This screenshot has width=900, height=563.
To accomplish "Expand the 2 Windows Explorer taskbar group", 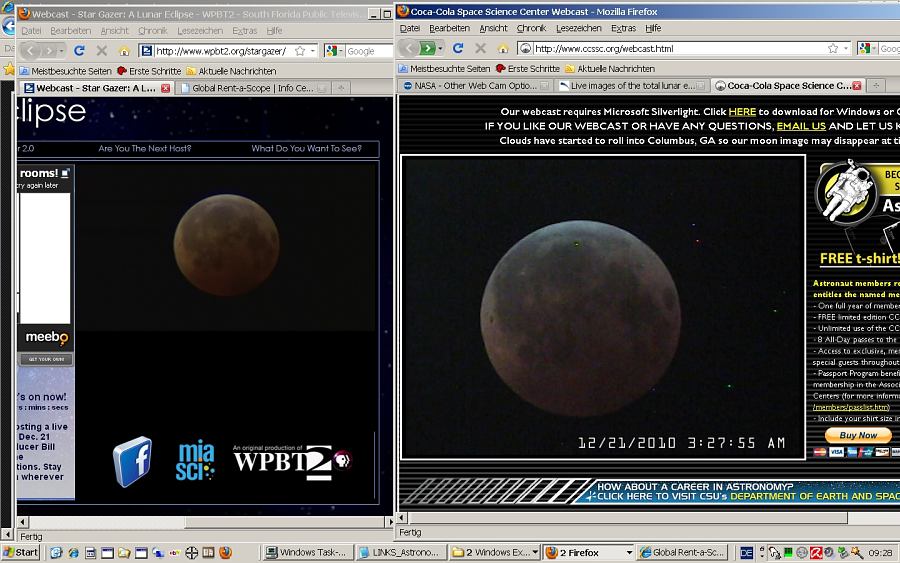I will coord(535,553).
